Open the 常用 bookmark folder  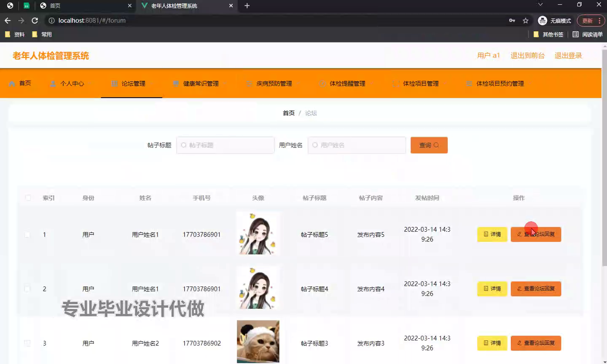tap(42, 35)
